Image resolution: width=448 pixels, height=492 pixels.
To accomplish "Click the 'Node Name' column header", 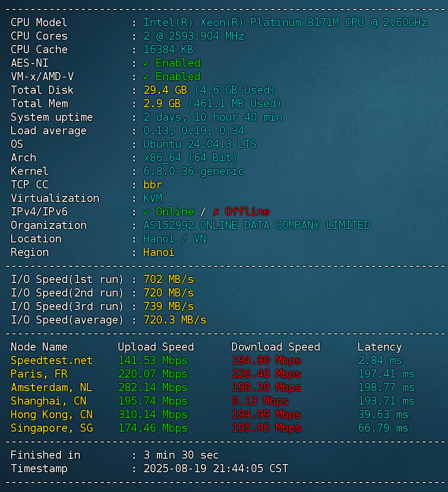I will click(39, 347).
